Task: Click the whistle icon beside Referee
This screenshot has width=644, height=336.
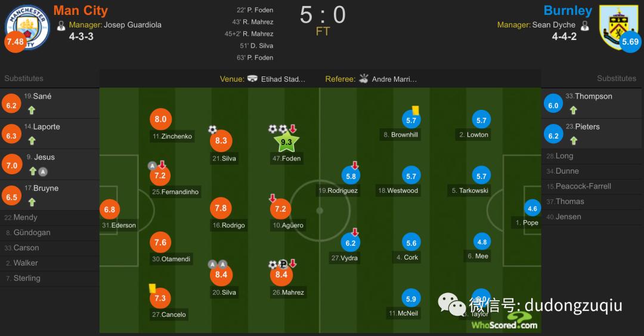Action: [x=364, y=79]
